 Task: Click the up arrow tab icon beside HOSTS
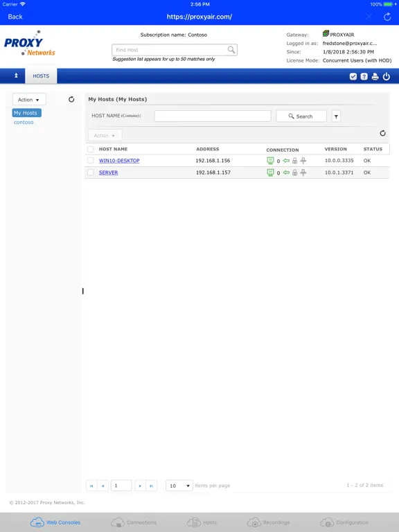16,76
